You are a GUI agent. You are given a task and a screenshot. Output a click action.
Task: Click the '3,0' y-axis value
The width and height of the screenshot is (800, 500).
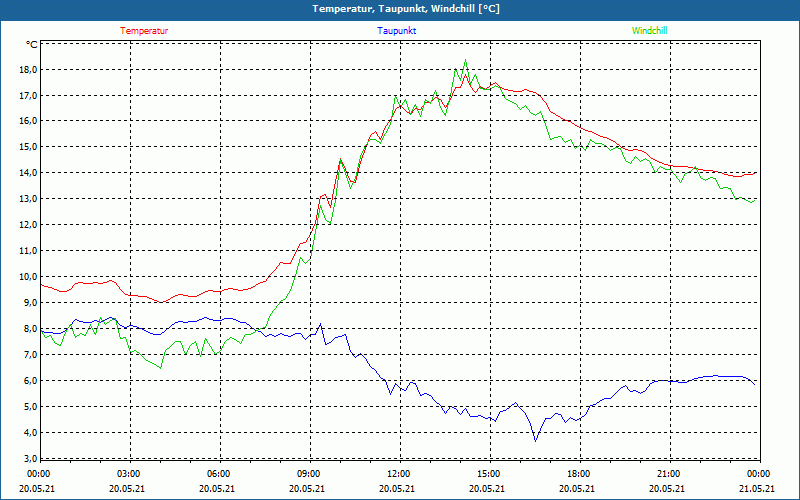(31, 458)
